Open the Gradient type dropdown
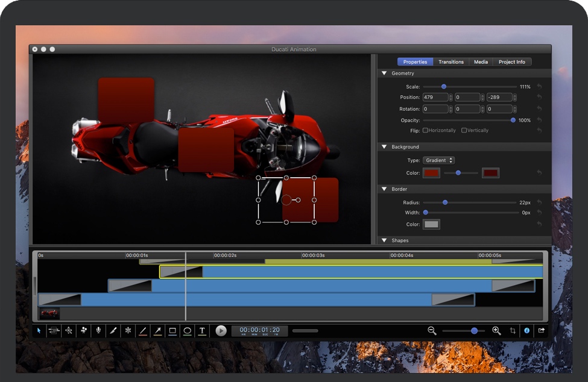588x382 pixels. point(438,160)
